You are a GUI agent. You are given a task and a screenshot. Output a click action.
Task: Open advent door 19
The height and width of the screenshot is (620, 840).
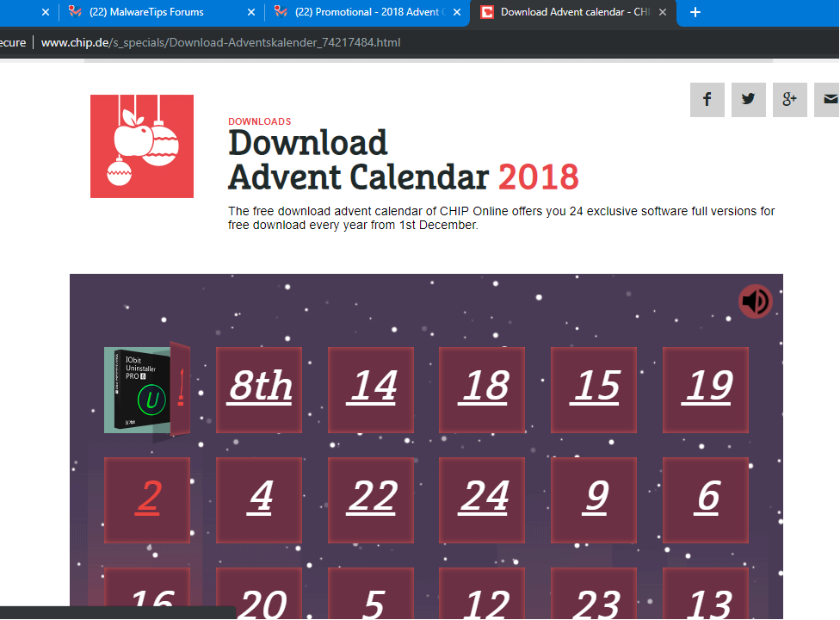pos(706,389)
